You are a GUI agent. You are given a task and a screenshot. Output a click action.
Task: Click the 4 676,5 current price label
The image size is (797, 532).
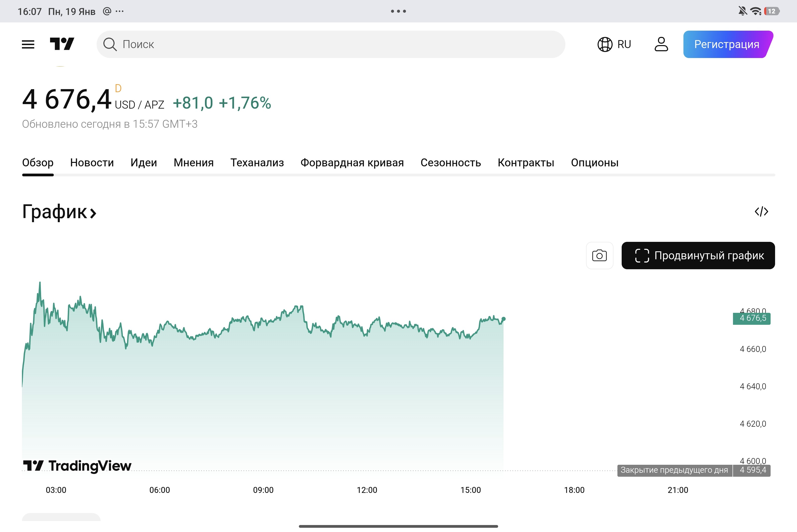[751, 318]
